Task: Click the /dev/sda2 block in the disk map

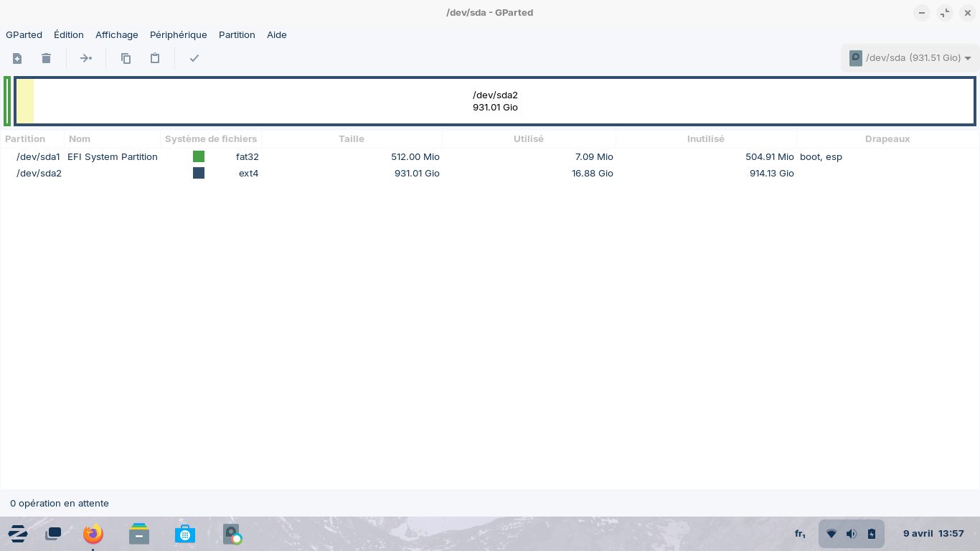Action: [x=495, y=101]
